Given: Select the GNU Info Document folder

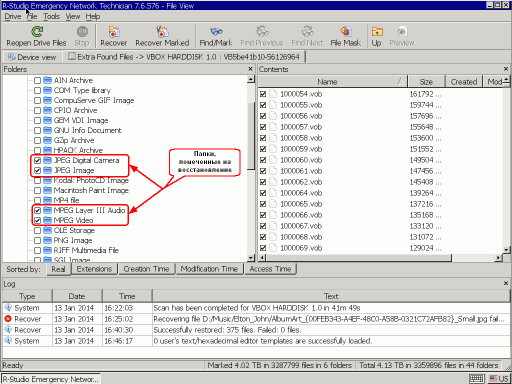Looking at the screenshot, I should [x=88, y=130].
